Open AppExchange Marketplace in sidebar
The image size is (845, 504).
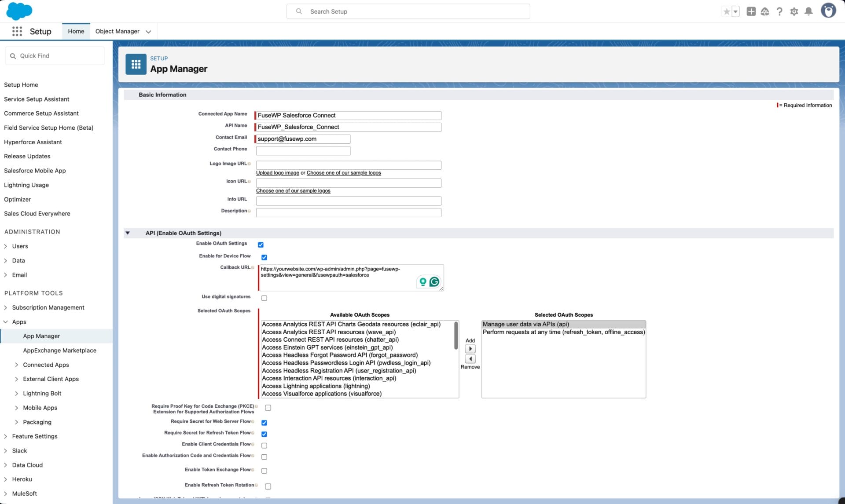click(x=59, y=351)
